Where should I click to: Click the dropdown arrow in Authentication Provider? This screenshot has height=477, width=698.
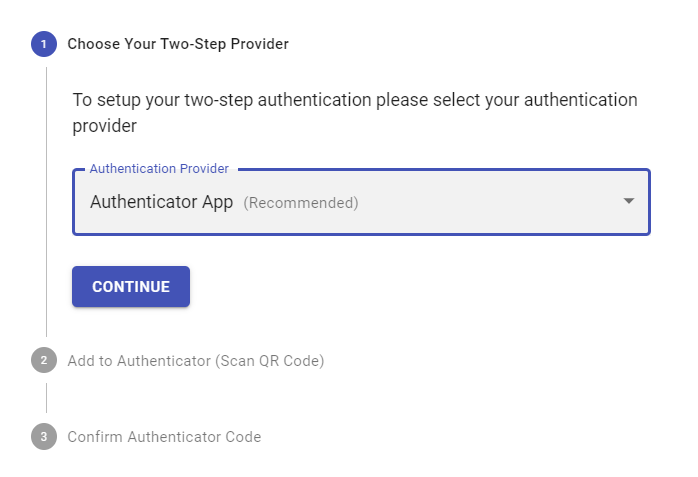[x=629, y=201]
